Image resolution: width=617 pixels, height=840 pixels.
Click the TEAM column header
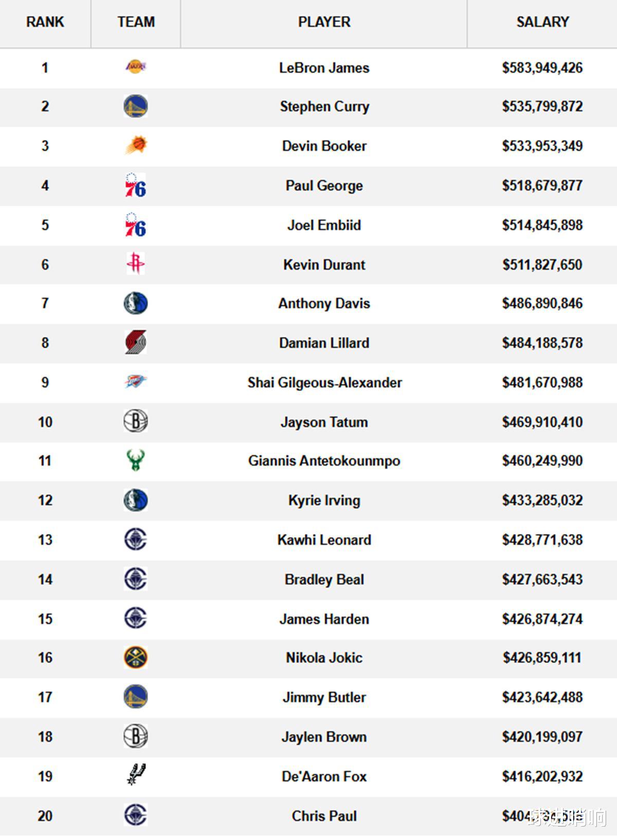coord(136,22)
